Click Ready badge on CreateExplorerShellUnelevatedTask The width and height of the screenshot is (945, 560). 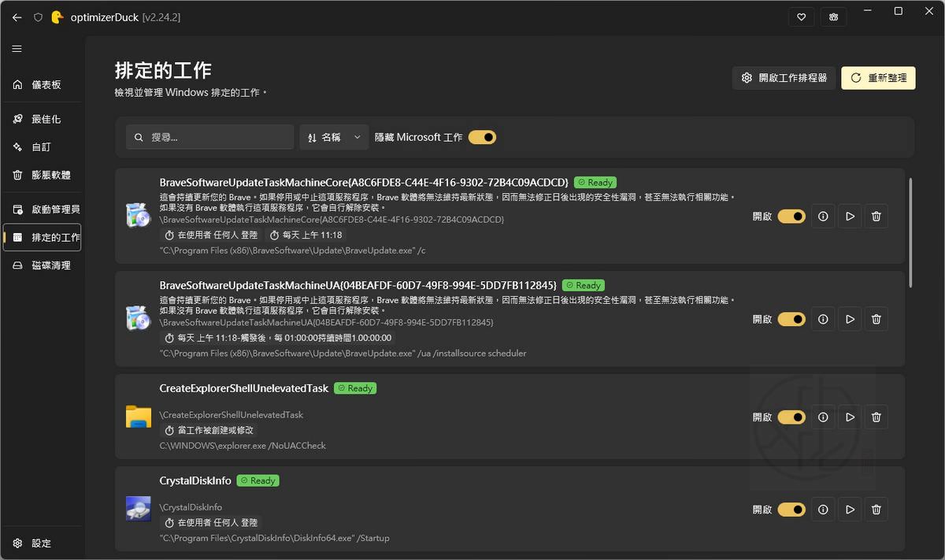[355, 388]
